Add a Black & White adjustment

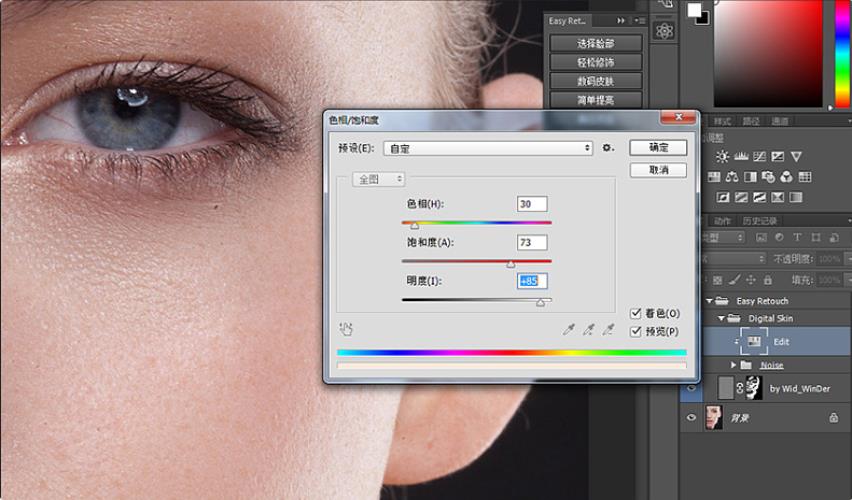pyautogui.click(x=750, y=177)
